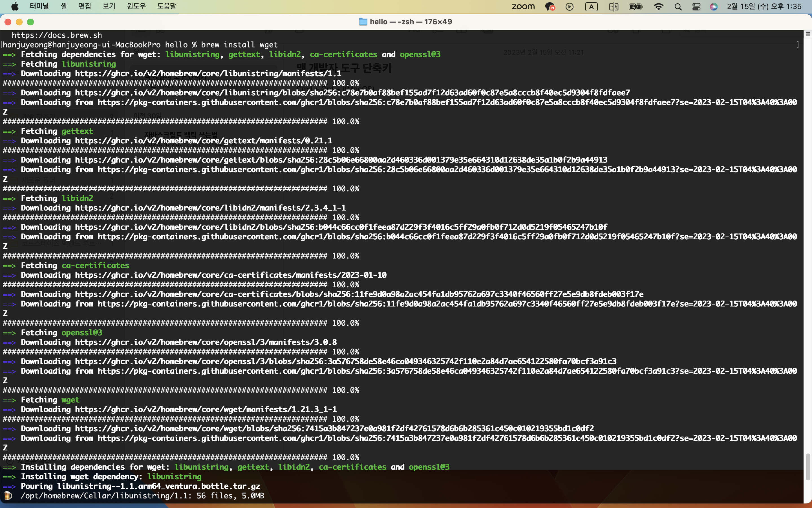Click the split mirror window menu bar icon
The image size is (812, 508).
(614, 6)
